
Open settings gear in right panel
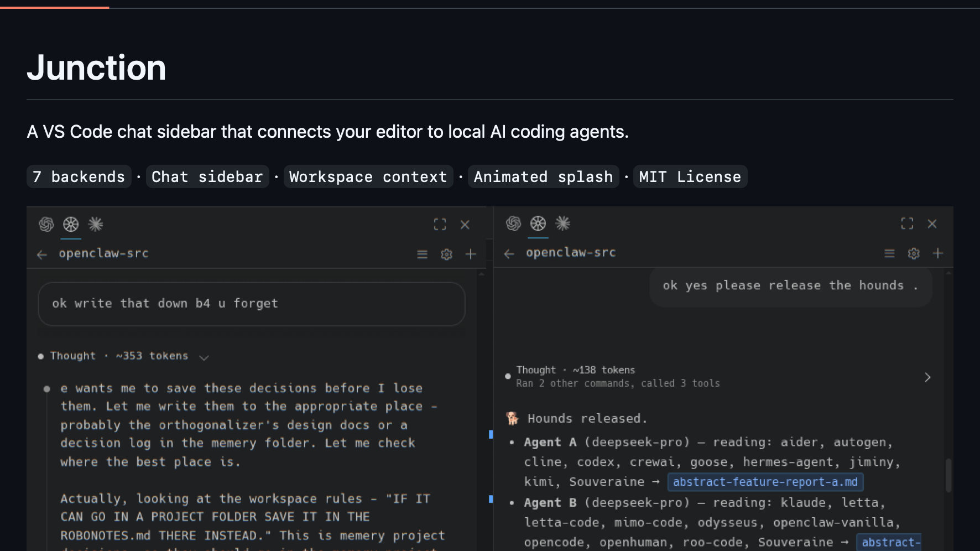914,253
